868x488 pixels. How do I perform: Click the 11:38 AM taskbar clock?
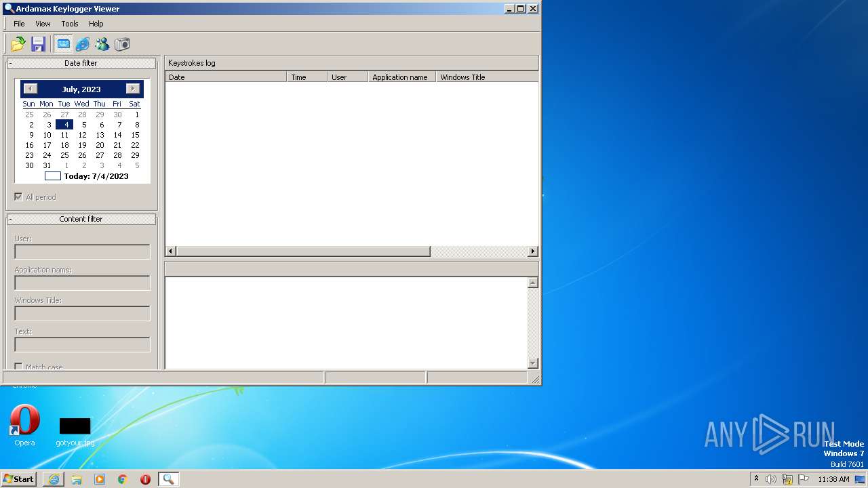coord(833,479)
